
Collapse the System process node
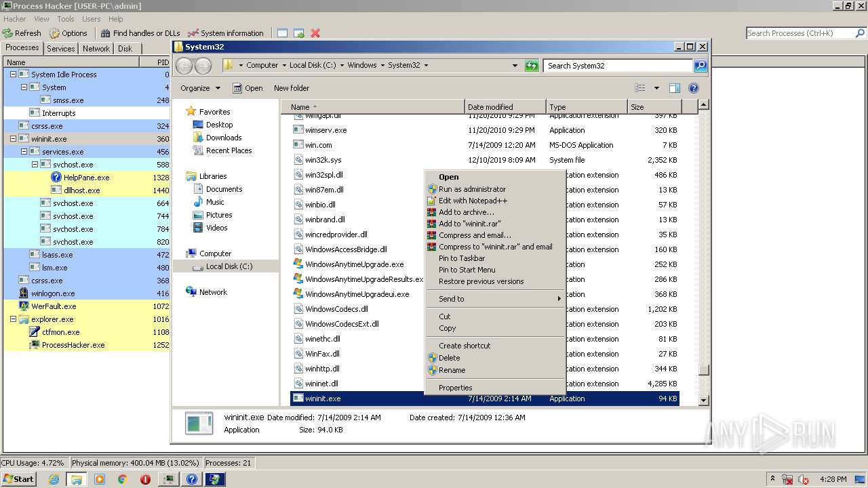point(24,87)
